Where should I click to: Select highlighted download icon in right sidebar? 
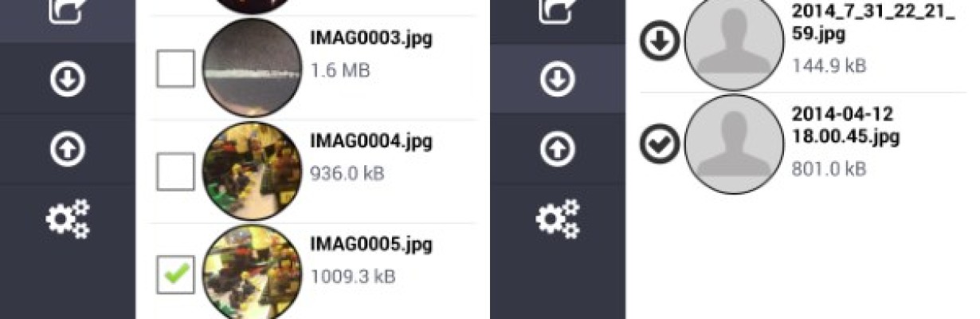pyautogui.click(x=558, y=80)
